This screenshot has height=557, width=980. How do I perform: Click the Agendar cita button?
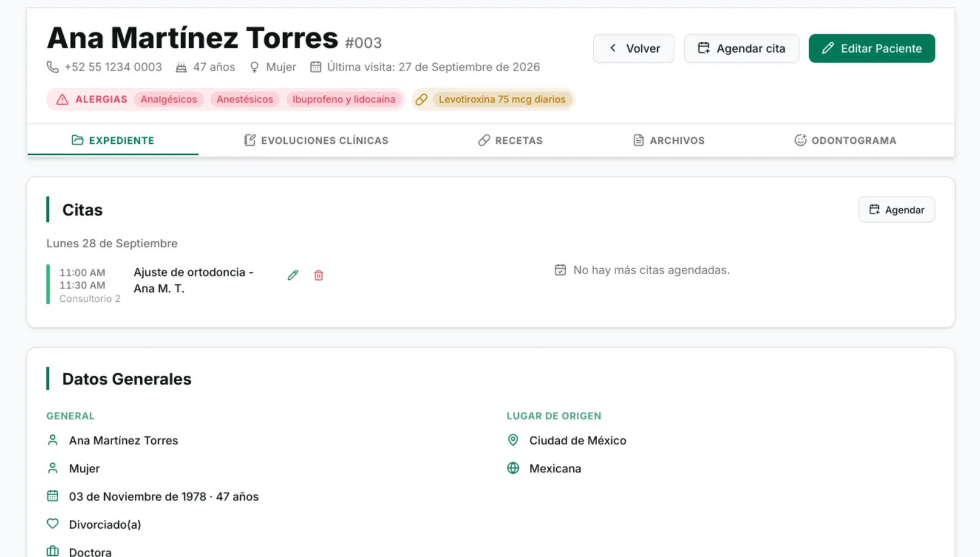(742, 48)
